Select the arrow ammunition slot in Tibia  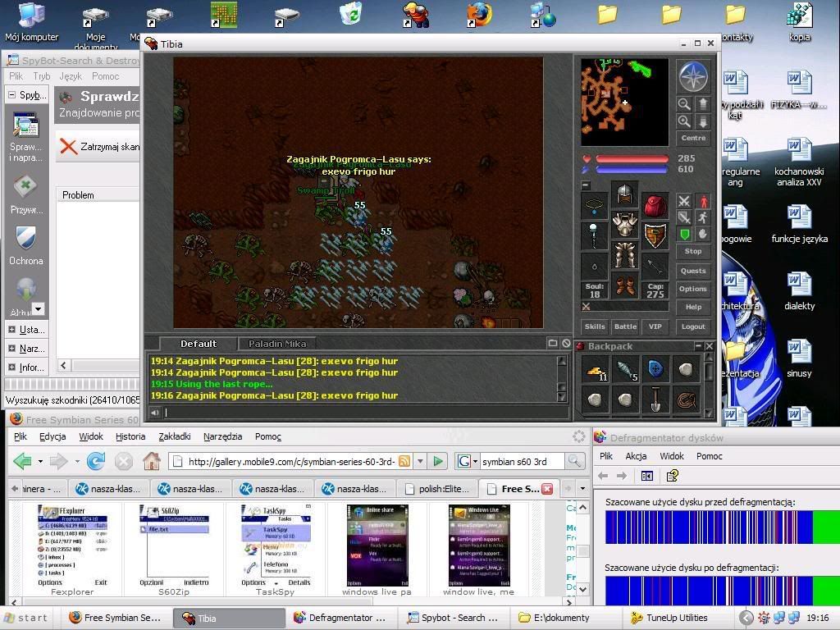click(655, 266)
